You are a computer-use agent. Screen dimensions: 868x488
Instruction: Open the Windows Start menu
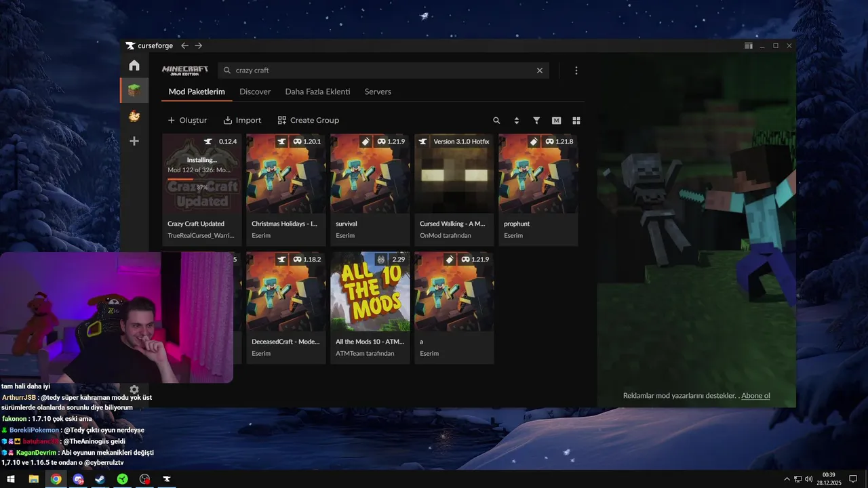(x=11, y=479)
